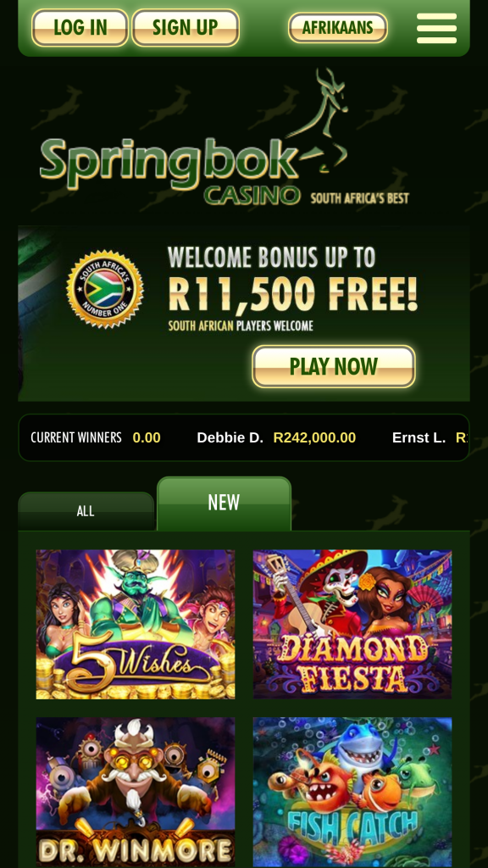Click the CURRENT WINNERS label
This screenshot has height=868, width=488.
point(76,438)
